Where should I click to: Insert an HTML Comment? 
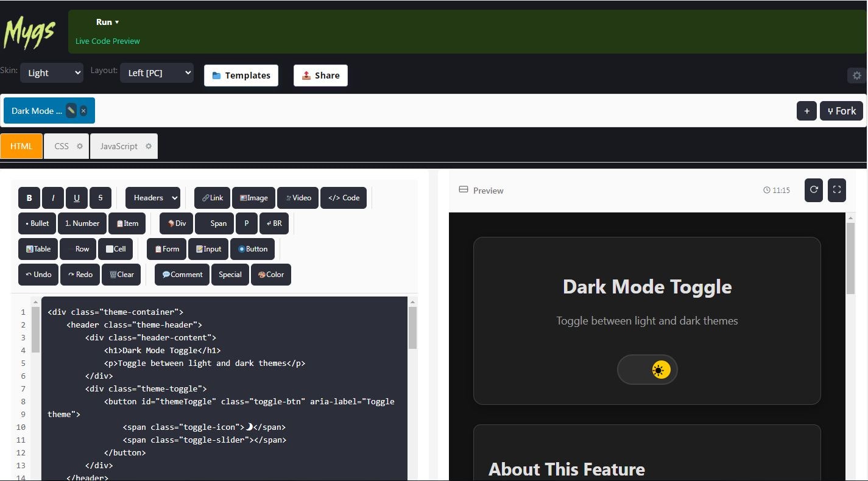(182, 275)
